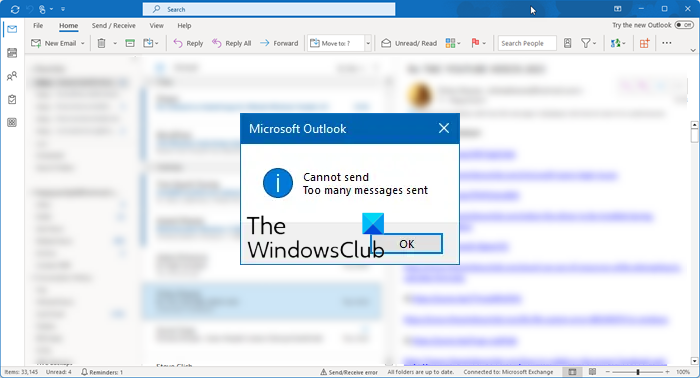Image resolution: width=700 pixels, height=378 pixels.
Task: Open the Tasks icon in the sidebar
Action: (12, 100)
